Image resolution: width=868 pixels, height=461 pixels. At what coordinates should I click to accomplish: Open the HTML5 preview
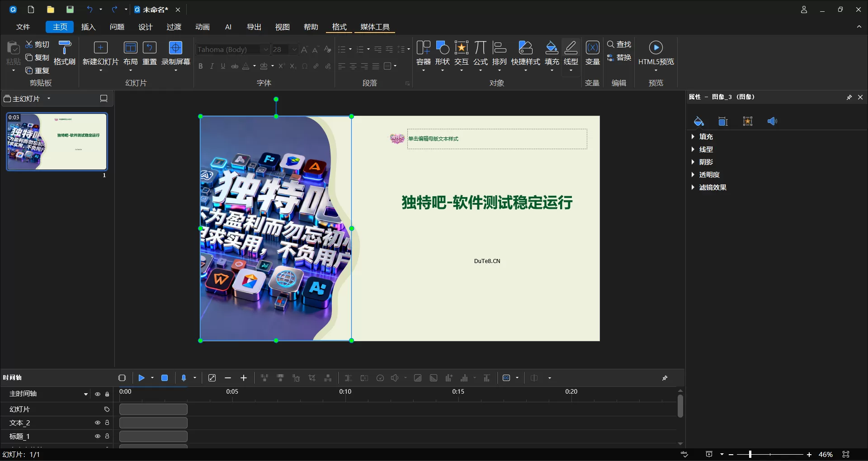[x=656, y=54]
